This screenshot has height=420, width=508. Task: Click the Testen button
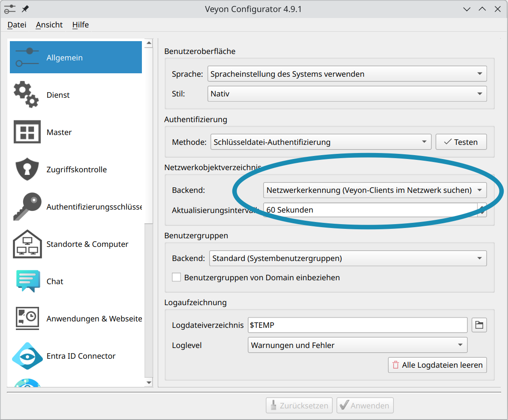(x=461, y=142)
